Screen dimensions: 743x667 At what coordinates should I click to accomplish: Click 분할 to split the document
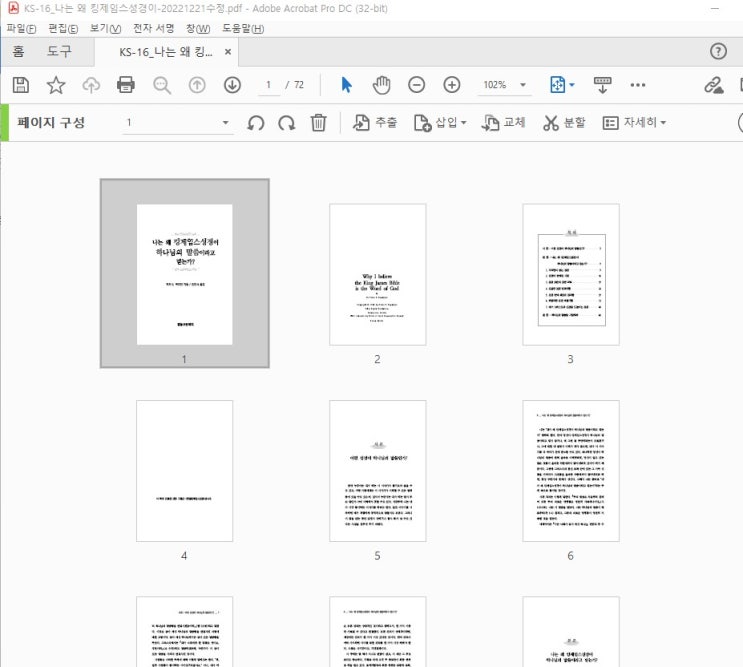564,123
